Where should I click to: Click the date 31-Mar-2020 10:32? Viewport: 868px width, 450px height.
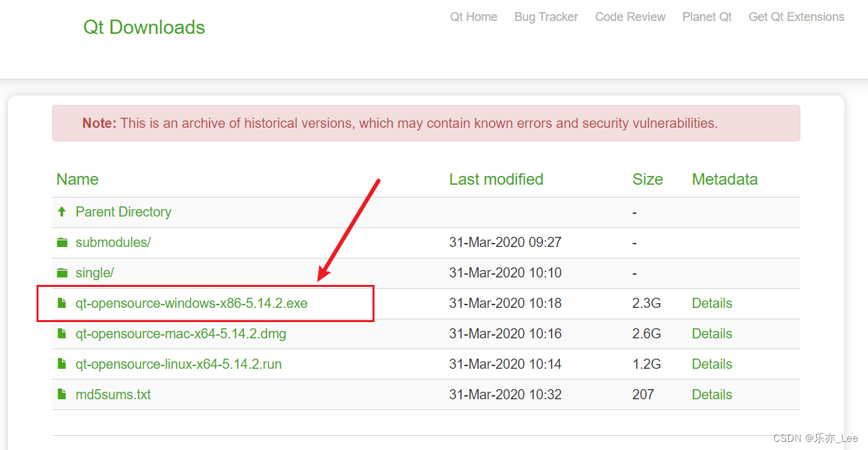coord(505,395)
